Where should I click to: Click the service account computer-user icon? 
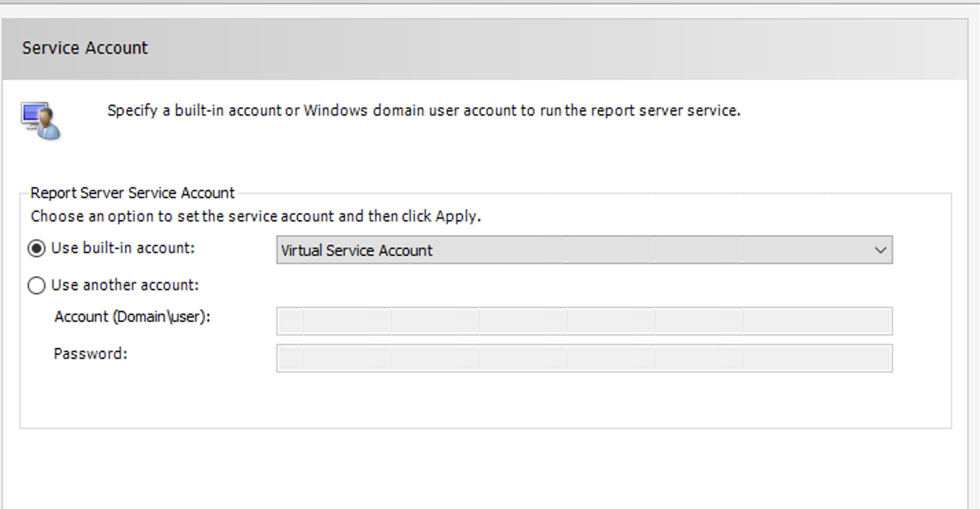[x=41, y=120]
